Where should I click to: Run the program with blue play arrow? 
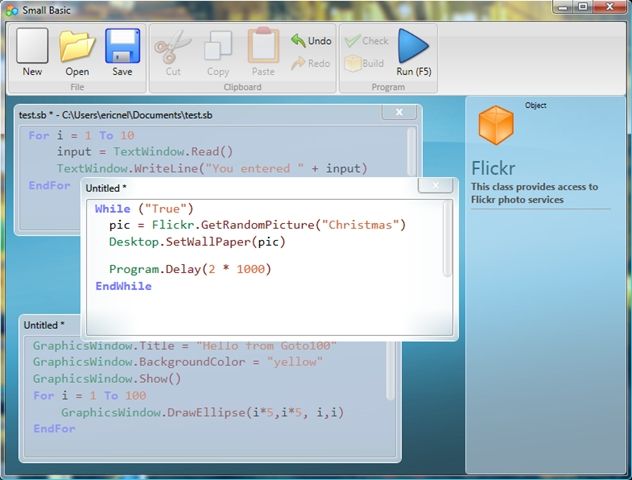tap(413, 46)
